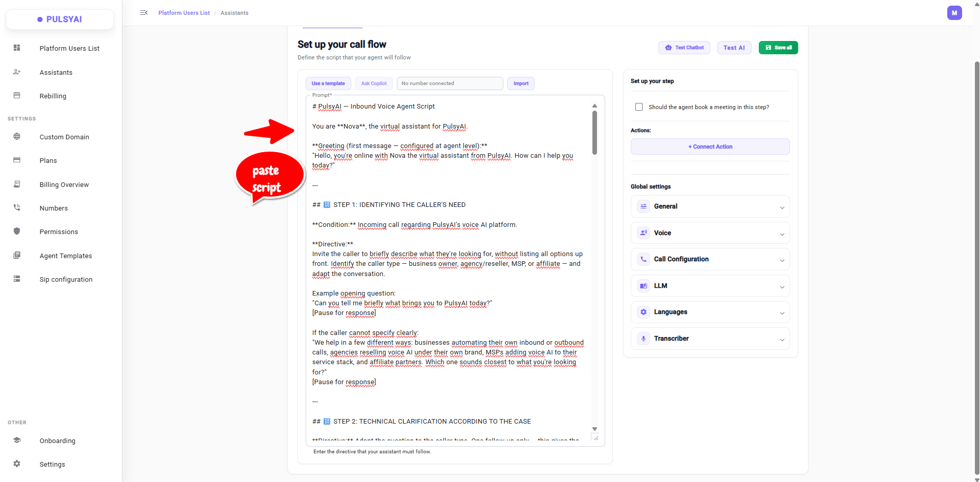
Task: Click the Call Configuration phone icon
Action: [644, 259]
